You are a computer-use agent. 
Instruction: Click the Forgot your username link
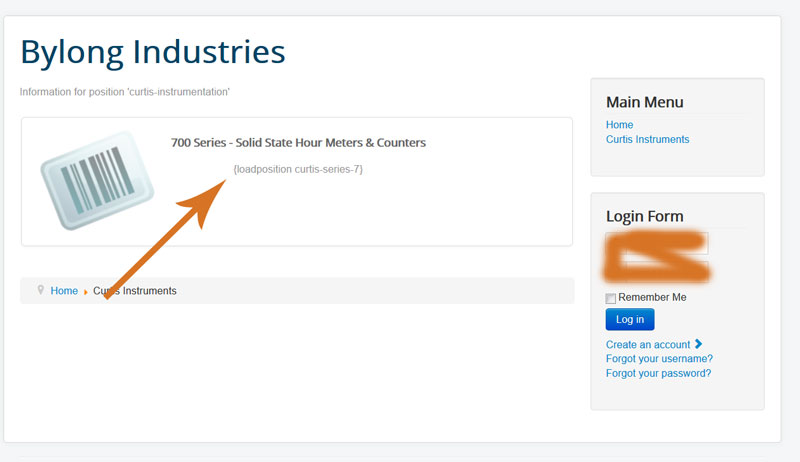pos(659,359)
